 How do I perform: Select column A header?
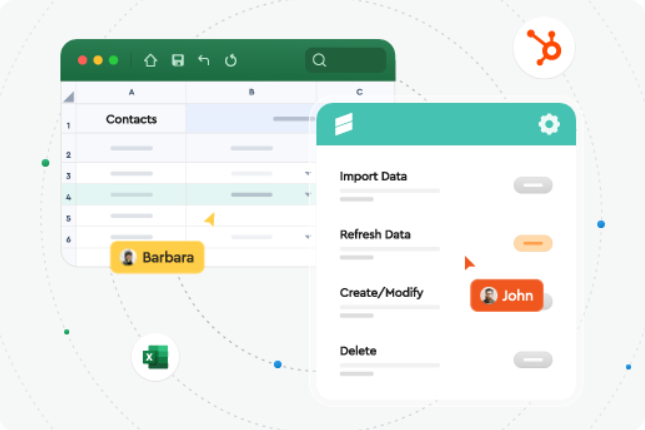point(131,92)
